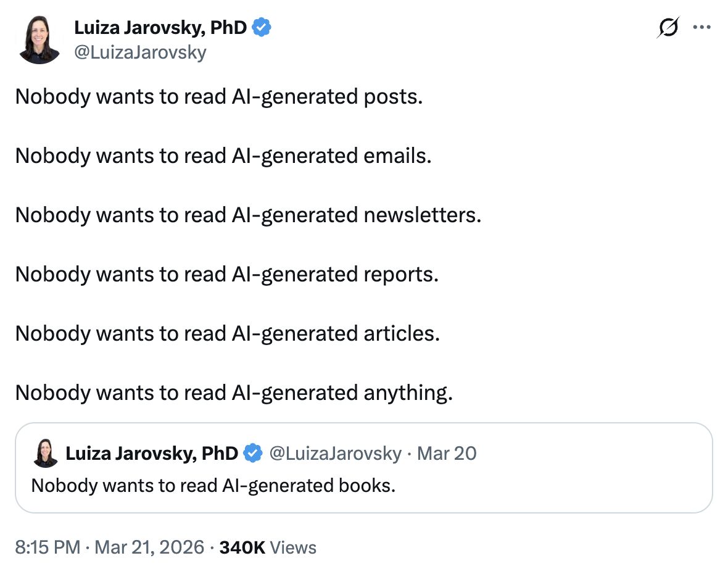Click the main author's profile avatar
The width and height of the screenshot is (728, 574).
pos(39,40)
